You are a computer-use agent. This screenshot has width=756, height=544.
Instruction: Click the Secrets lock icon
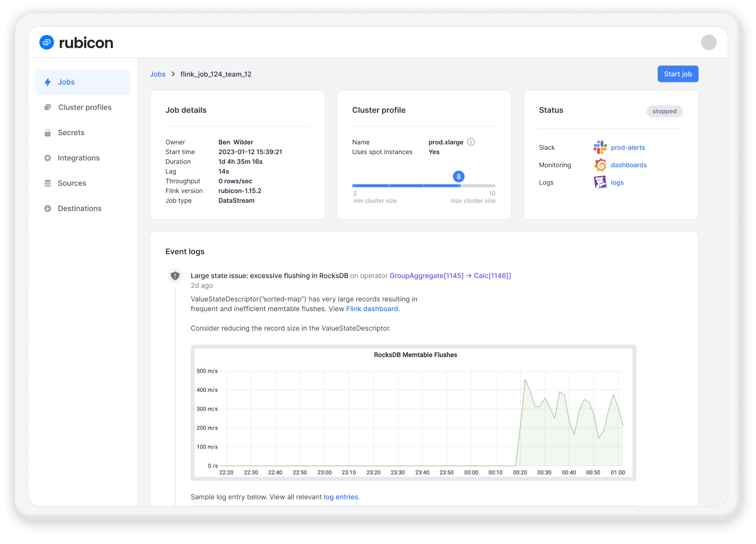pyautogui.click(x=48, y=132)
